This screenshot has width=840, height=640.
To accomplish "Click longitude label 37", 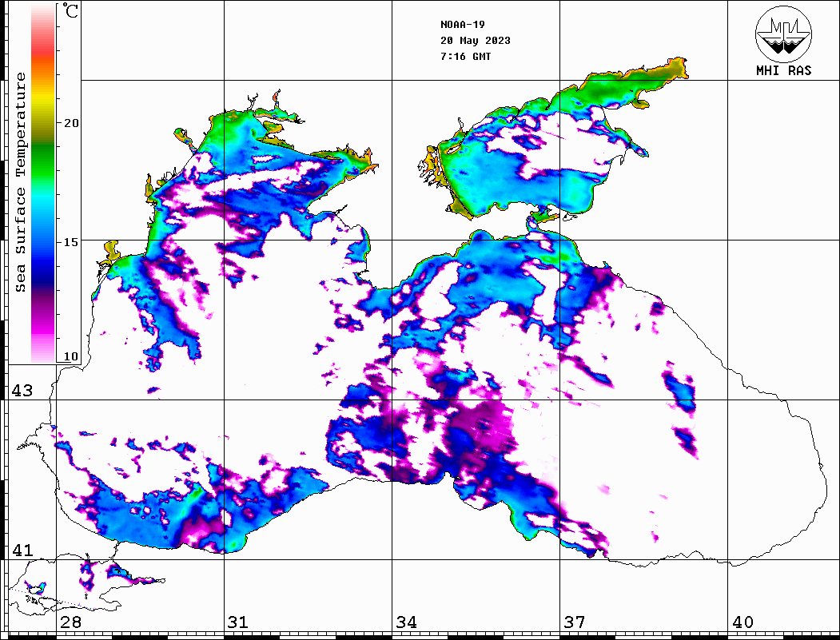I will [575, 622].
